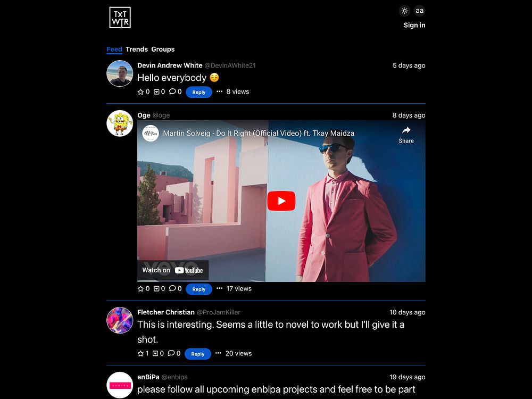Open the 'This is interesting' post text
532x399 pixels.
271,332
